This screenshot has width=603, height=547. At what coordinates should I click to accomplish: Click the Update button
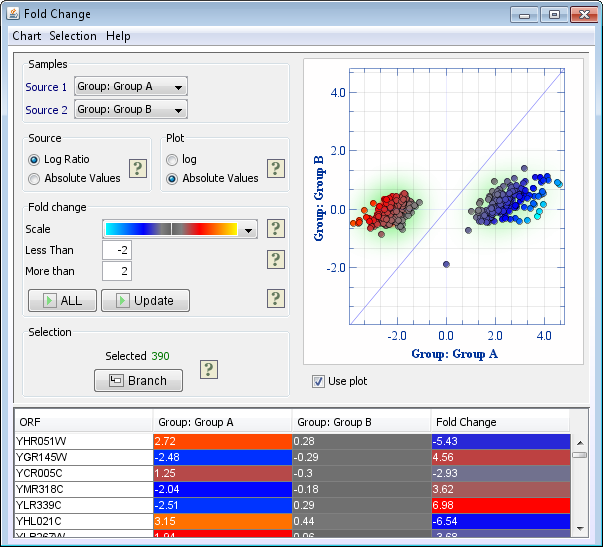145,300
